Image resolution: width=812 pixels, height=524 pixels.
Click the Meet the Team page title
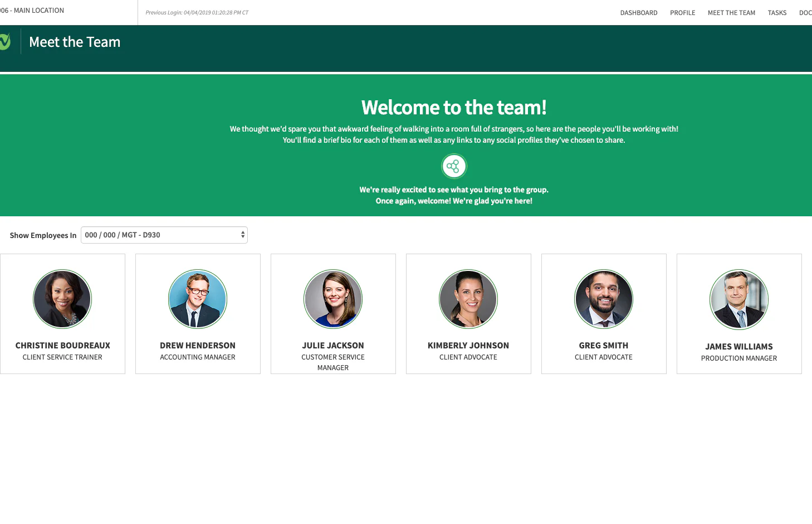pos(75,42)
